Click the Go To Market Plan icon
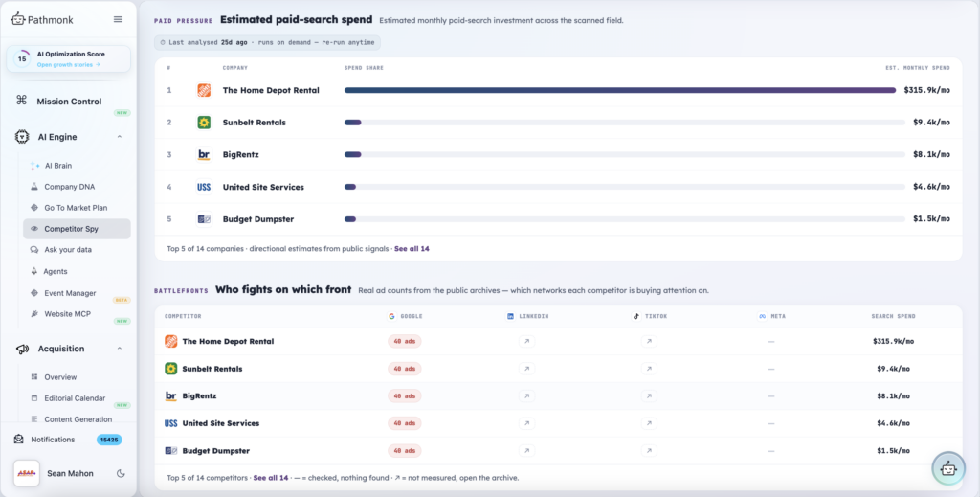980x497 pixels. coord(34,208)
